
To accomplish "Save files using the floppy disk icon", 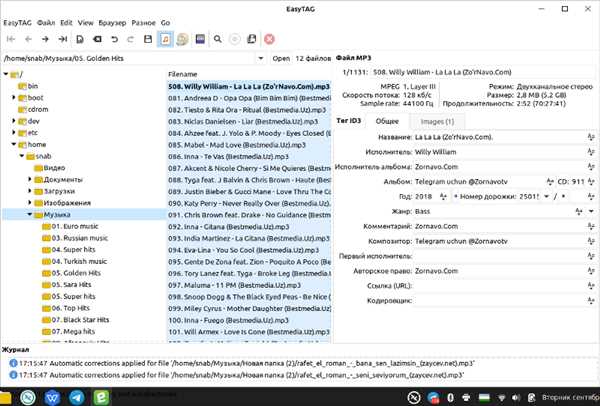I will (148, 39).
